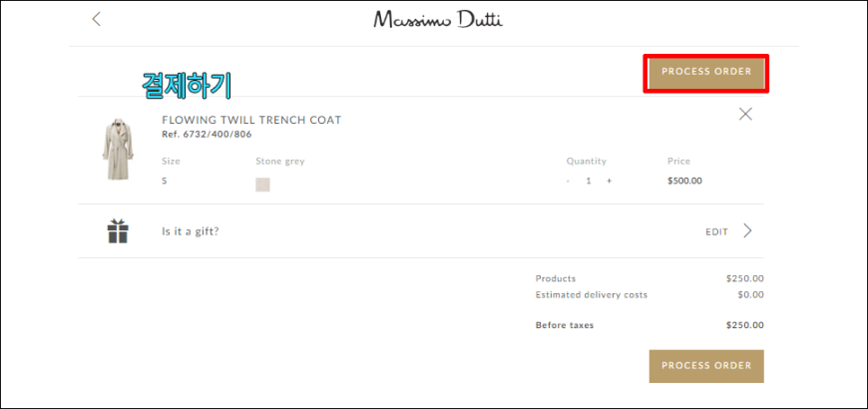The height and width of the screenshot is (409, 868).
Task: Click the $0.00 delivery cost value
Action: (750, 295)
